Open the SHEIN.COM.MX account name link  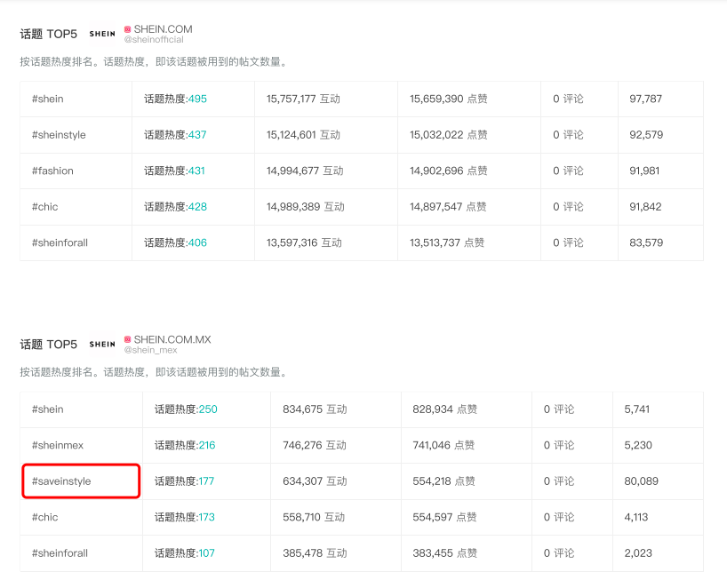click(x=172, y=339)
